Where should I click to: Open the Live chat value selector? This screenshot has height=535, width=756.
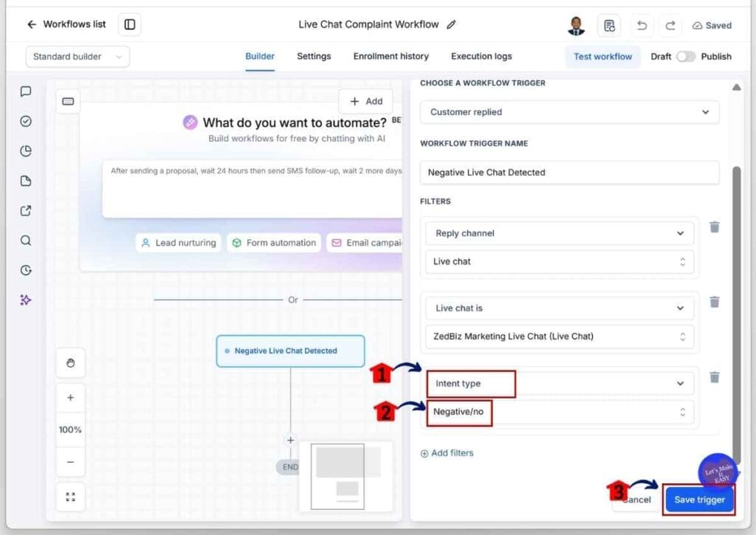point(560,262)
